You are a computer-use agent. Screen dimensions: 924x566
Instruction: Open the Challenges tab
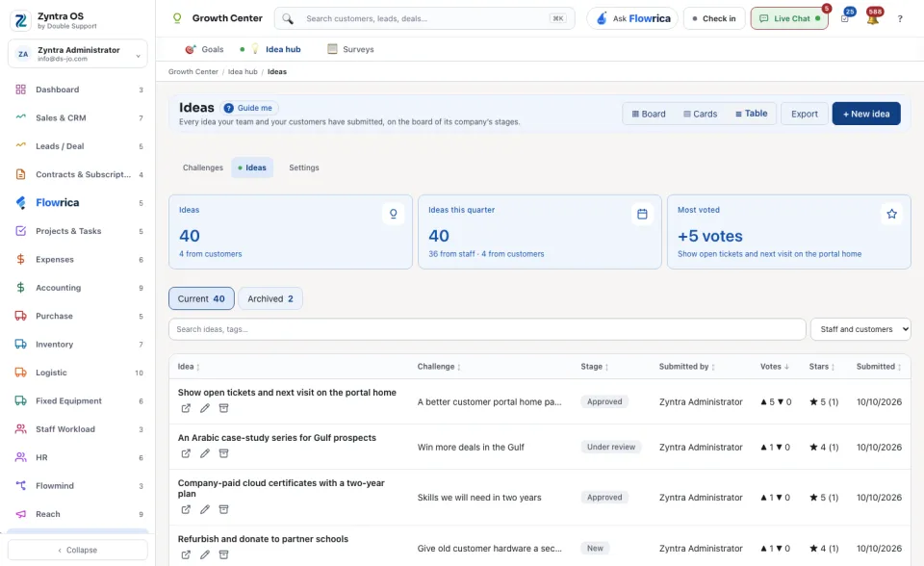click(203, 167)
